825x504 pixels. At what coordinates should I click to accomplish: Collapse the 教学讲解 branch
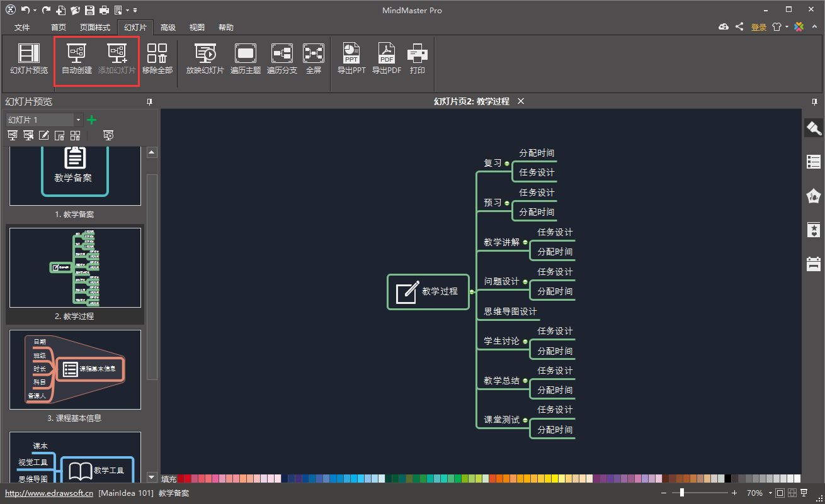(525, 242)
